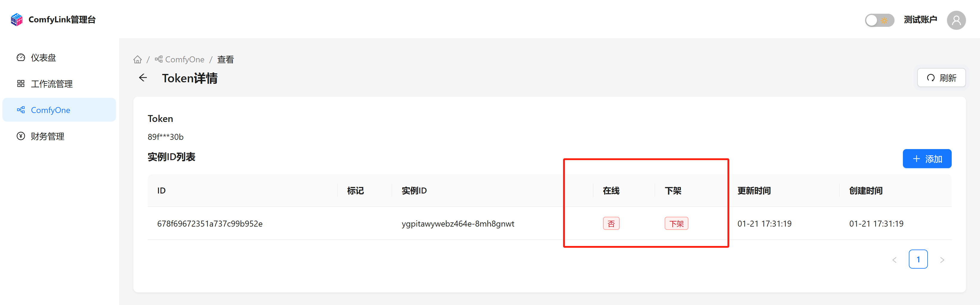Click the 否 online status tag
The image size is (980, 305).
click(x=611, y=224)
